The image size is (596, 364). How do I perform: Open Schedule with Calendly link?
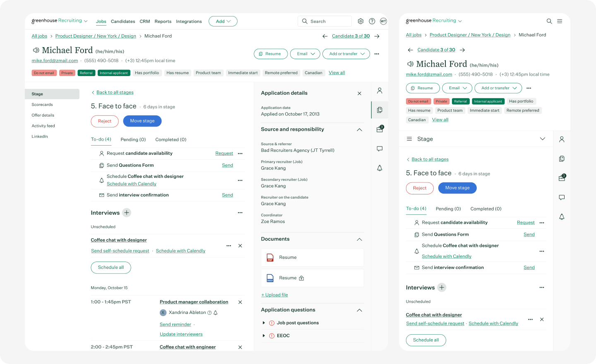(x=132, y=184)
